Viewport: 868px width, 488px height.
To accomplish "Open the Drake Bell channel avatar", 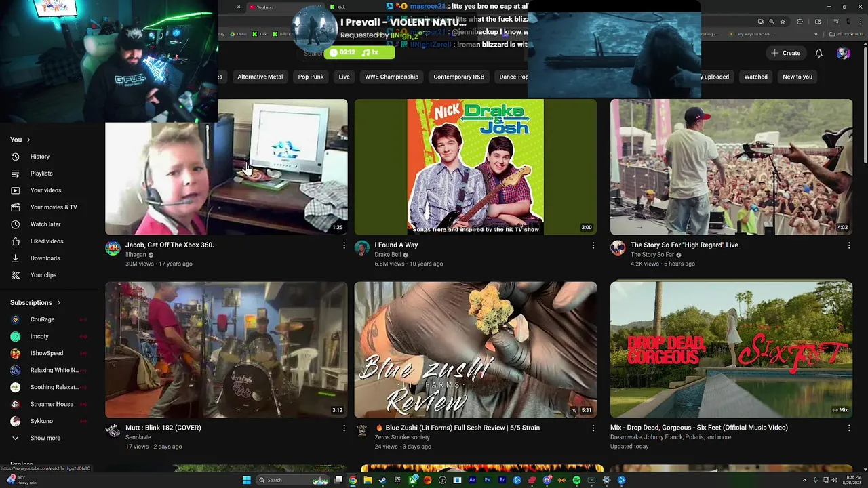I will [362, 247].
